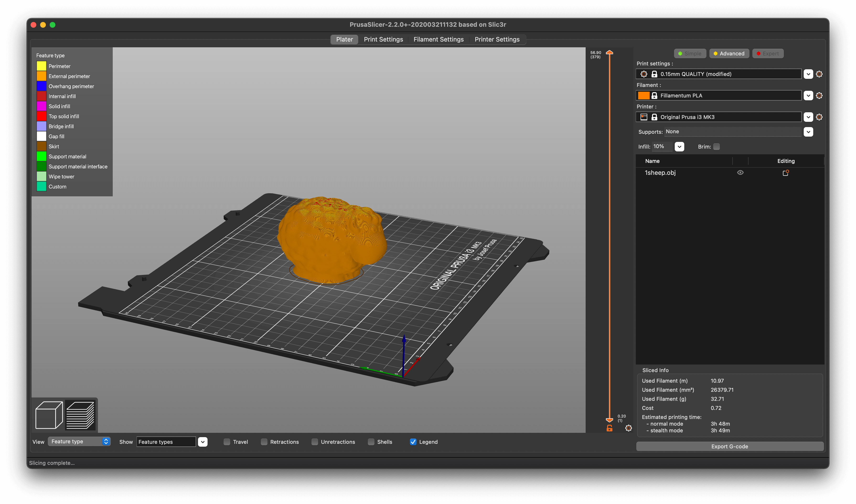Enable the Retractions checkbox
This screenshot has height=504, width=856.
(x=264, y=442)
